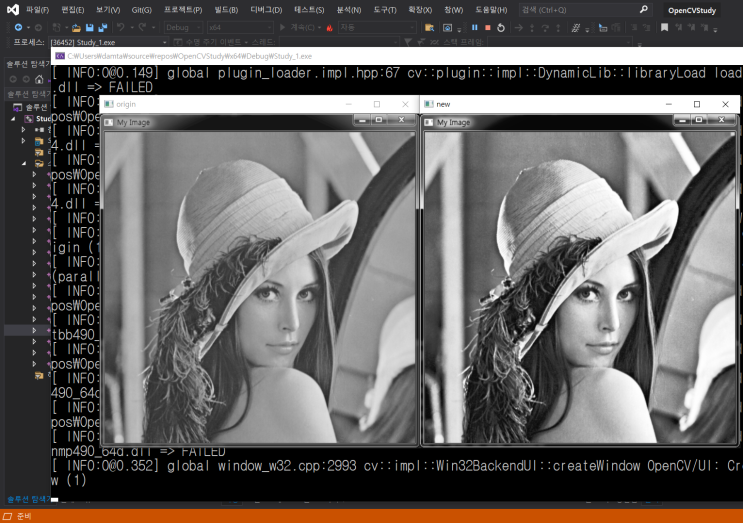Click the OpenCVStudy solution name label
Viewport: 743px width, 523px height.
692,10
